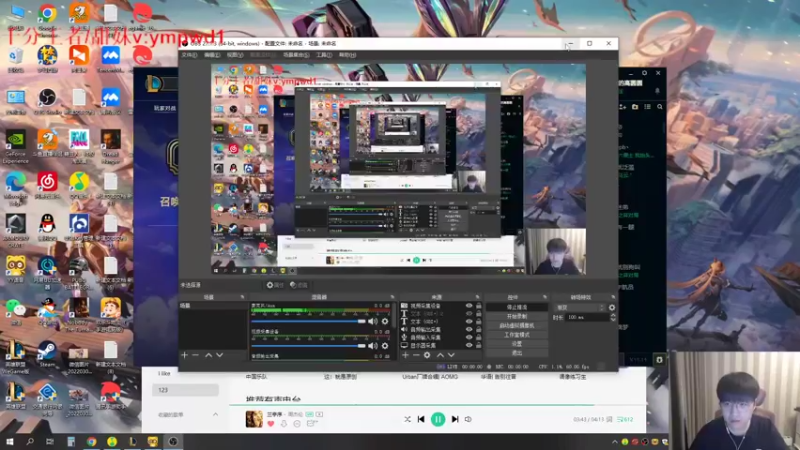
Task: Lock the video capture device source
Action: [479, 306]
